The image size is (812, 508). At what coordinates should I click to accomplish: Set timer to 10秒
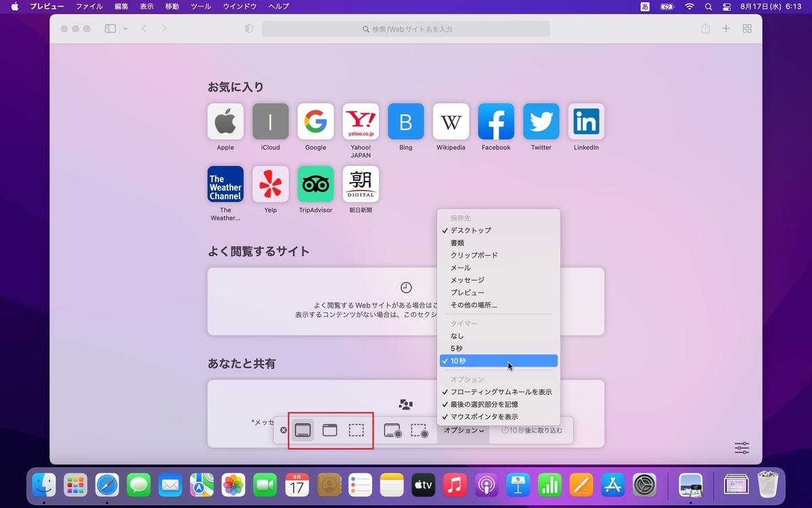coord(499,361)
